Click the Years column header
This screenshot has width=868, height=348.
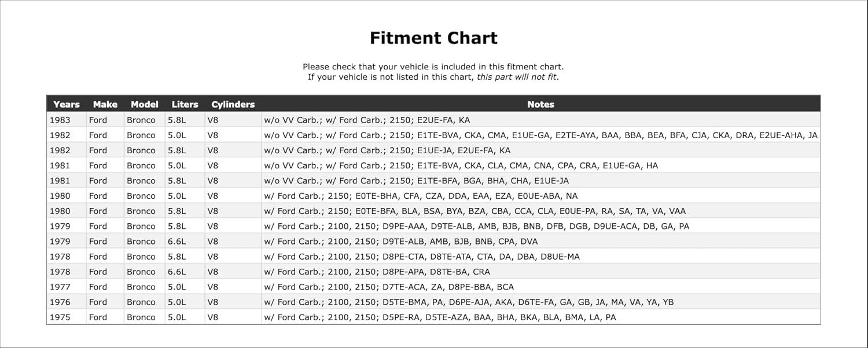(66, 105)
